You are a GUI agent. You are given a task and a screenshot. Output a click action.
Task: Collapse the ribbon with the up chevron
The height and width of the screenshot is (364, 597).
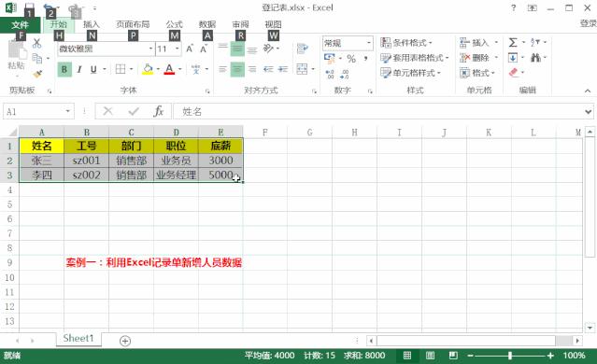pos(588,91)
